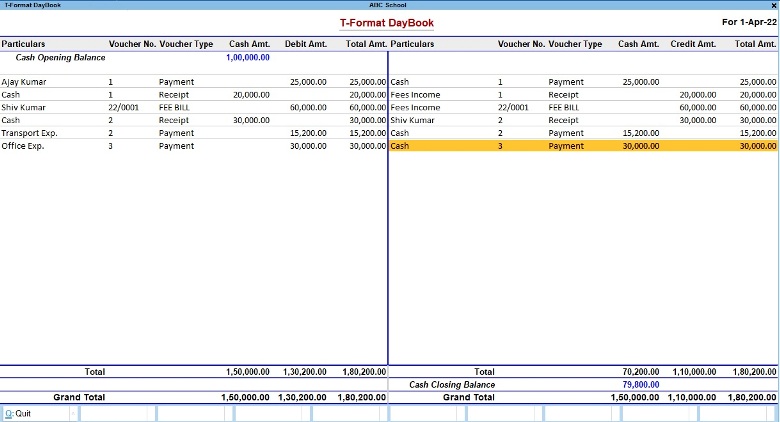Click the 25,000.00 cash amount on credit side

click(x=641, y=82)
